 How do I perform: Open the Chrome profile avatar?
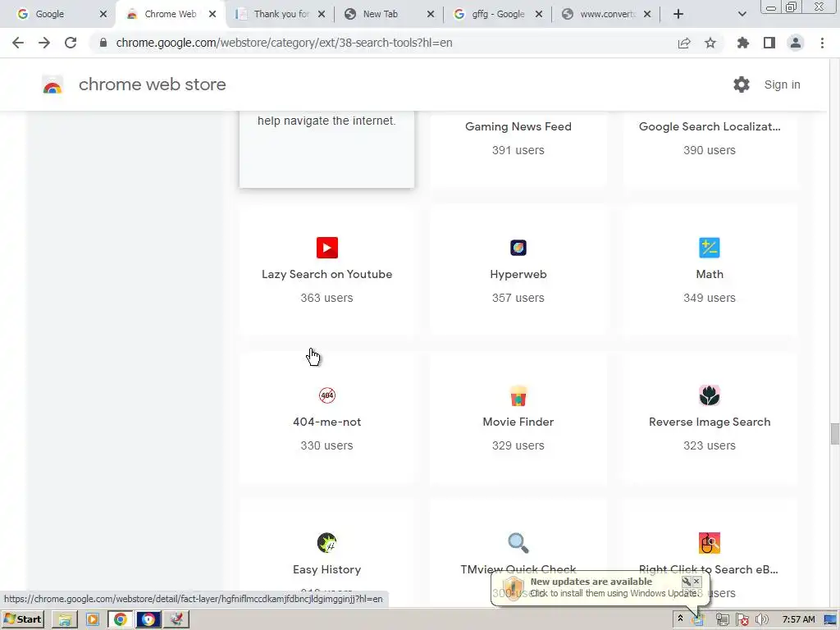(x=796, y=43)
